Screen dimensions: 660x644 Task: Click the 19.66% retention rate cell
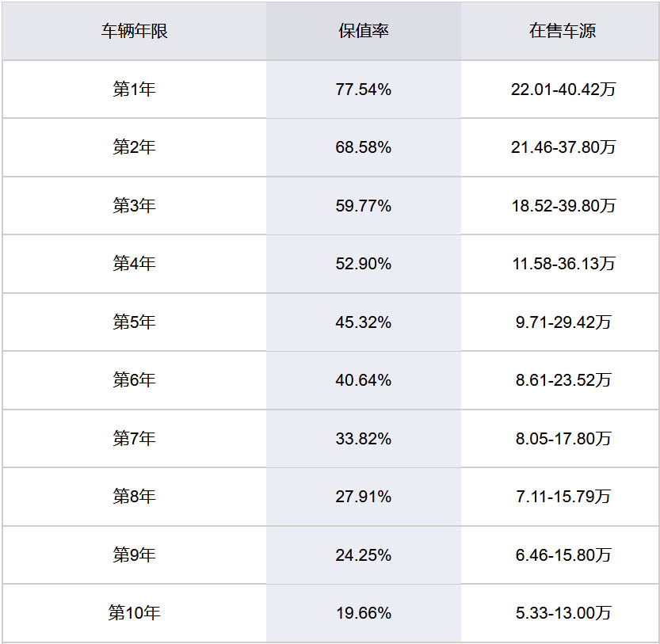(364, 613)
